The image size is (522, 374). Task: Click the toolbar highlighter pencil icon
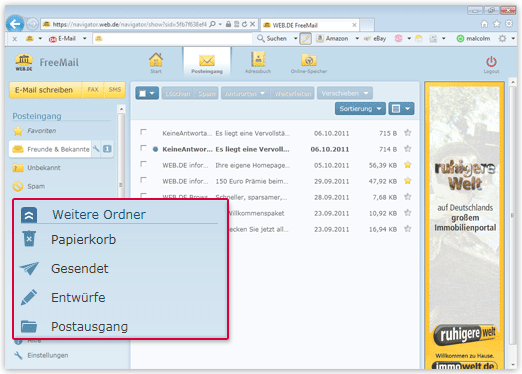[306, 39]
